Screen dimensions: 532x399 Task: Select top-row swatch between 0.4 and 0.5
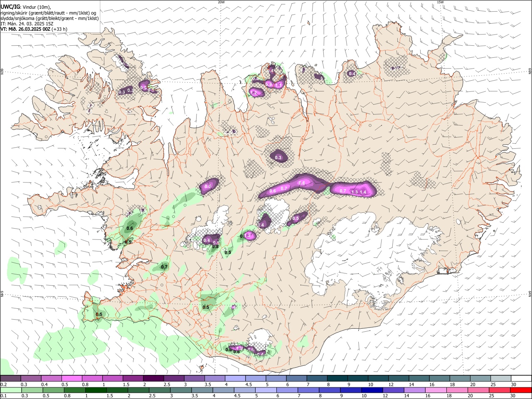point(51,378)
